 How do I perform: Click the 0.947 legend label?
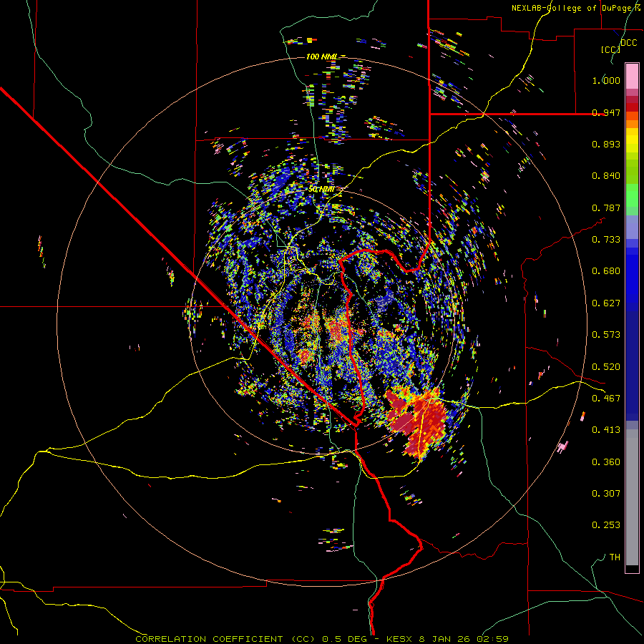coord(606,112)
